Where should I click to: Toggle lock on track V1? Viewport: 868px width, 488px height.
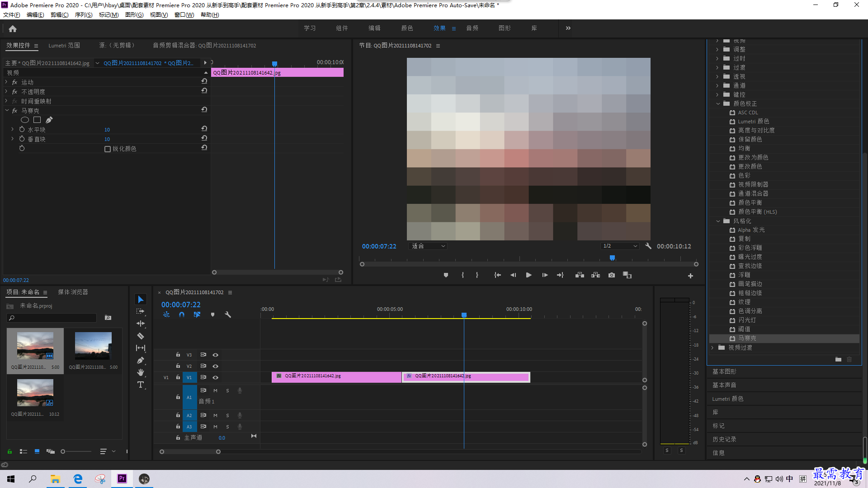tap(178, 377)
